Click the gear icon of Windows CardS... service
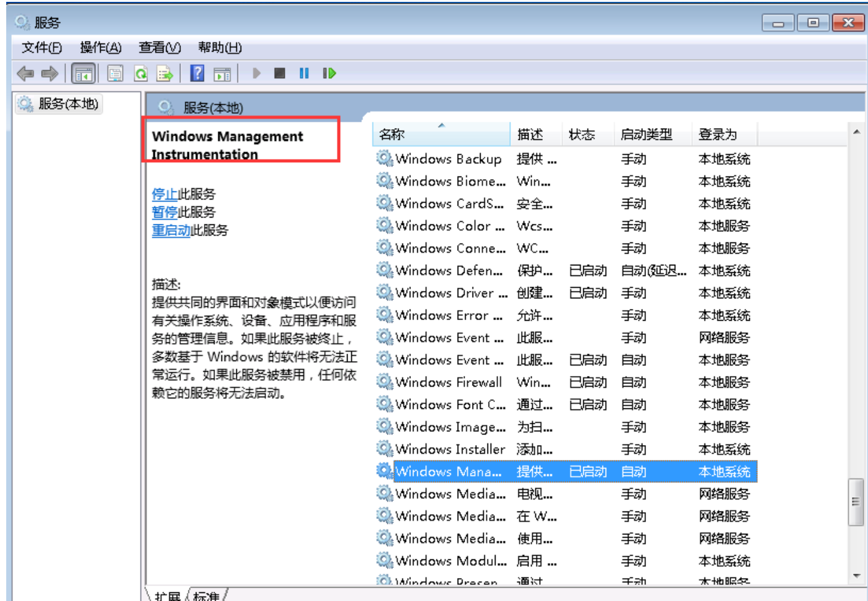Image resolution: width=868 pixels, height=601 pixels. [x=384, y=203]
